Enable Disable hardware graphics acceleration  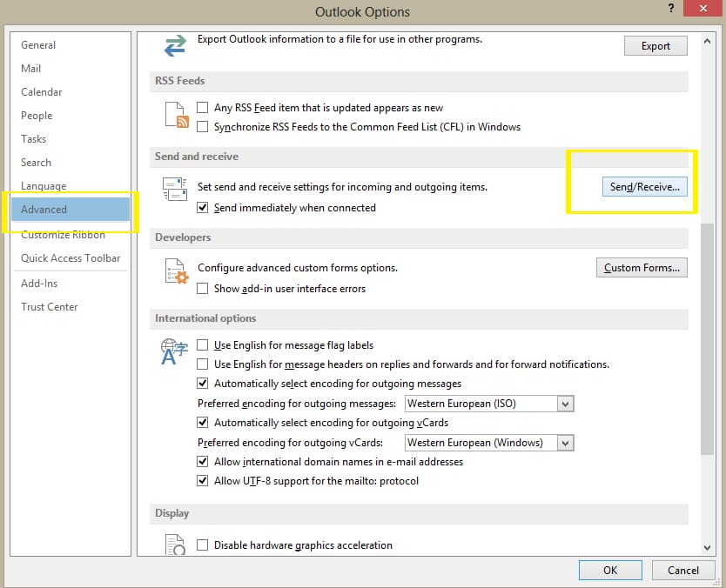[x=202, y=545]
